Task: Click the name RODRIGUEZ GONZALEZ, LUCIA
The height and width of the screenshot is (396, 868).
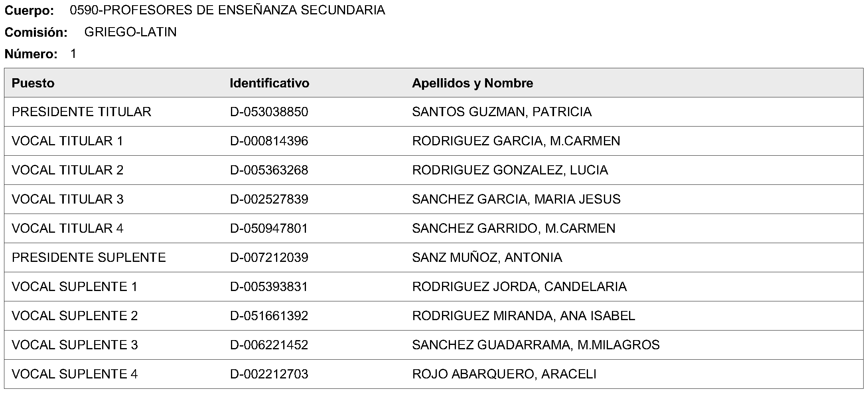Action: pos(510,170)
